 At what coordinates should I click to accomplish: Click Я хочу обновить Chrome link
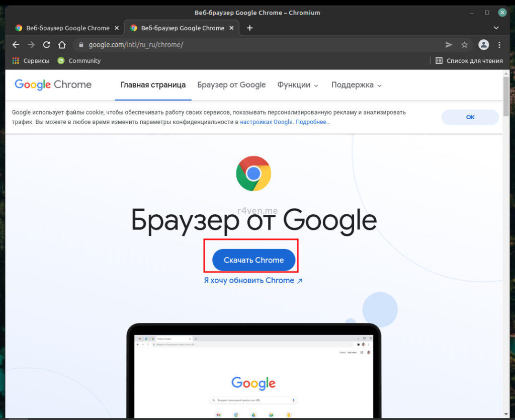[253, 281]
